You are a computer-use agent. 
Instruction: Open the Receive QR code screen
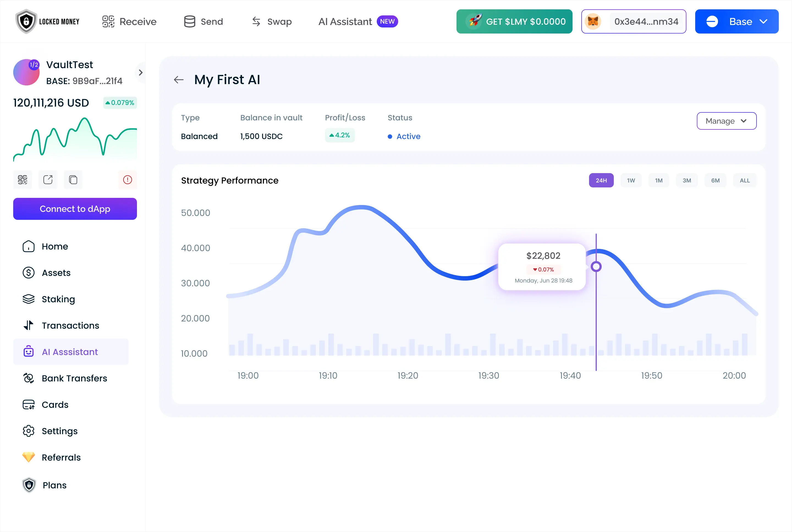coord(129,21)
